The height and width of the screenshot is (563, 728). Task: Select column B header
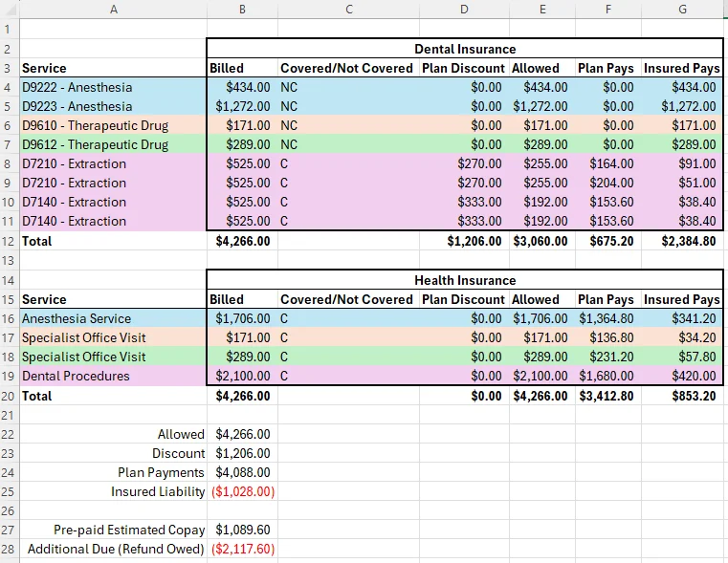point(242,10)
